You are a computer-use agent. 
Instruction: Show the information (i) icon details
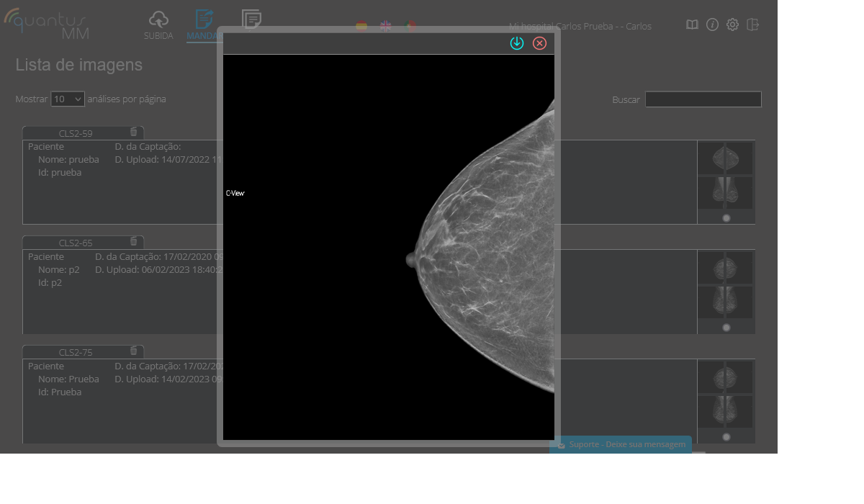712,25
